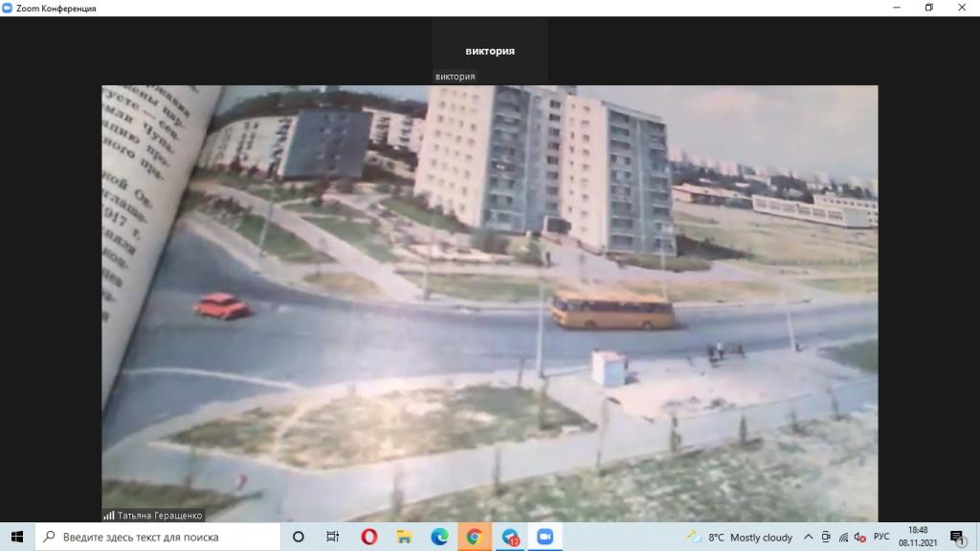980x551 pixels.
Task: Open the clock and calendar flyout
Action: 917,537
